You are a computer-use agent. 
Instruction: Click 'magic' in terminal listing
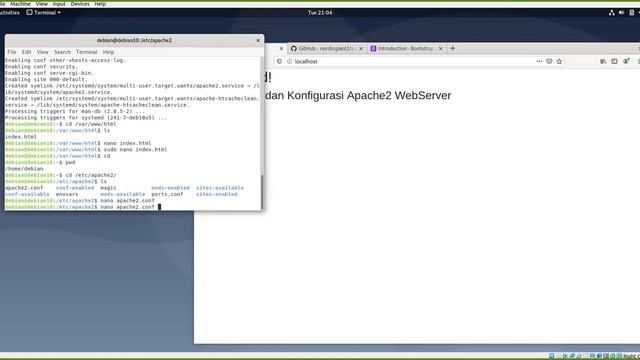pos(108,188)
